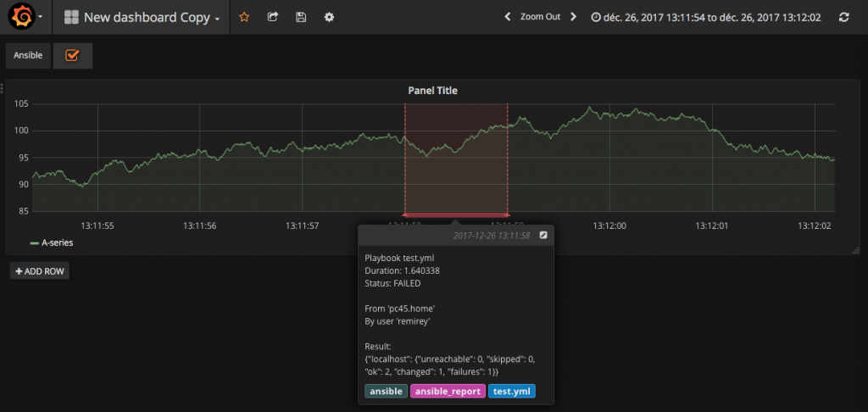868x412 pixels.
Task: Click the Zoom Out button
Action: (x=540, y=17)
